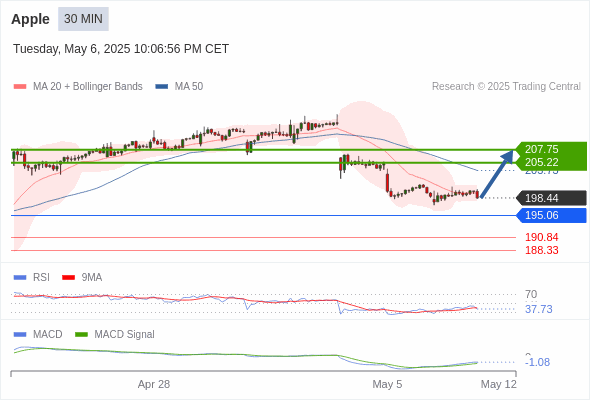
Task: Toggle the MA 20 + Bollinger Bands legend swatch
Action: pyautogui.click(x=20, y=87)
